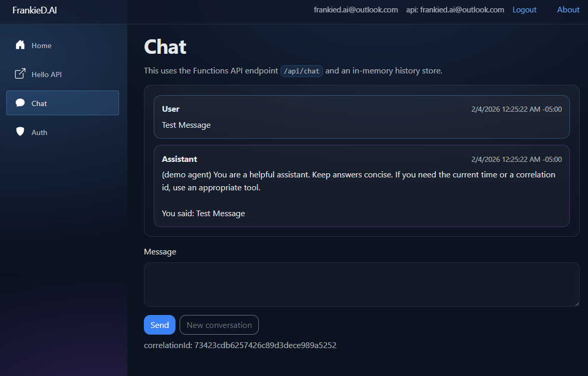
Task: Click the api account email in the header
Action: click(455, 9)
